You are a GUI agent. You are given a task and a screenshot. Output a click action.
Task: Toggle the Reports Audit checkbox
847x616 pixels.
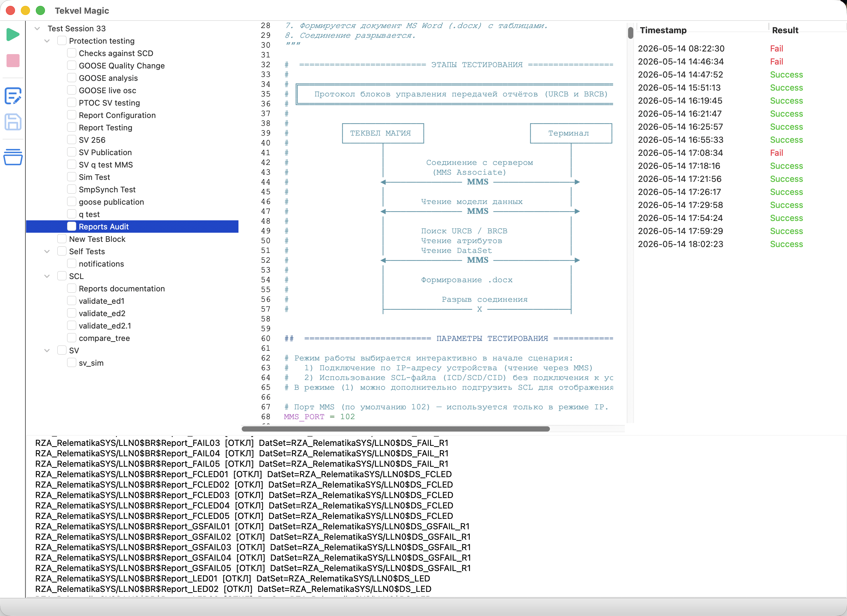[72, 227]
